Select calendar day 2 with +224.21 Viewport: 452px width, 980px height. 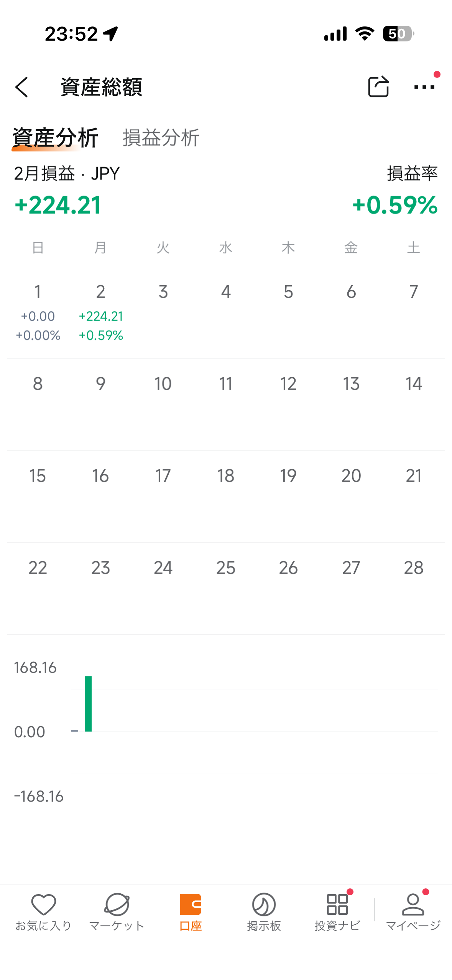point(100,312)
